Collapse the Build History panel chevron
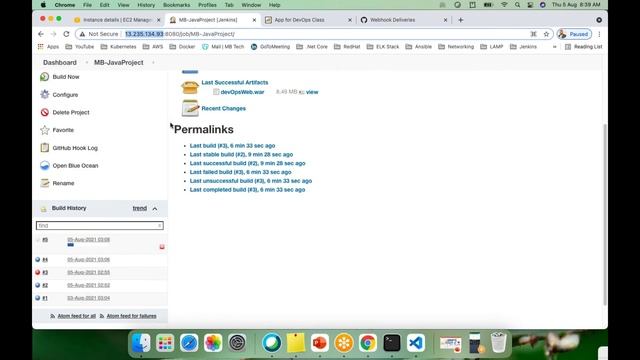Viewport: 640px width, 360px height. (155, 208)
